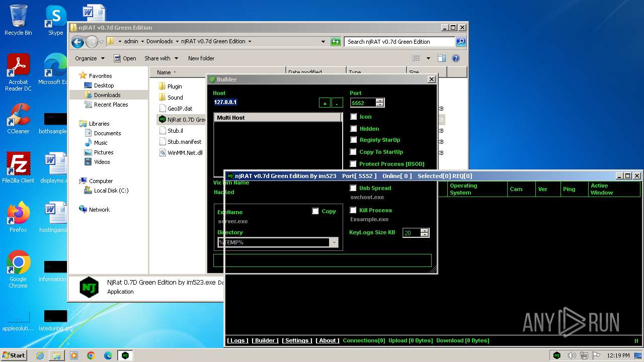Click Chrome icon in taskbar
644x362 pixels.
pos(91,355)
